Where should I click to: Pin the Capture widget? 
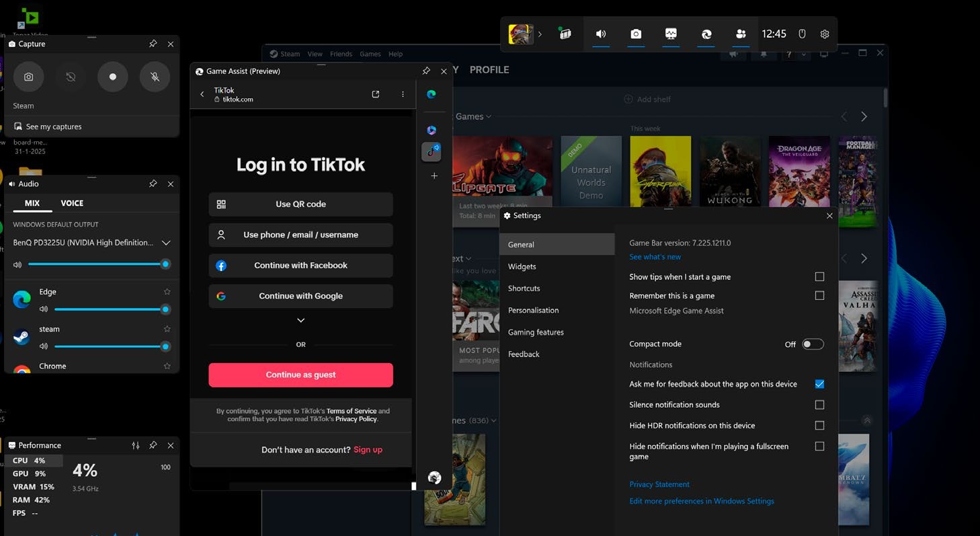(153, 44)
